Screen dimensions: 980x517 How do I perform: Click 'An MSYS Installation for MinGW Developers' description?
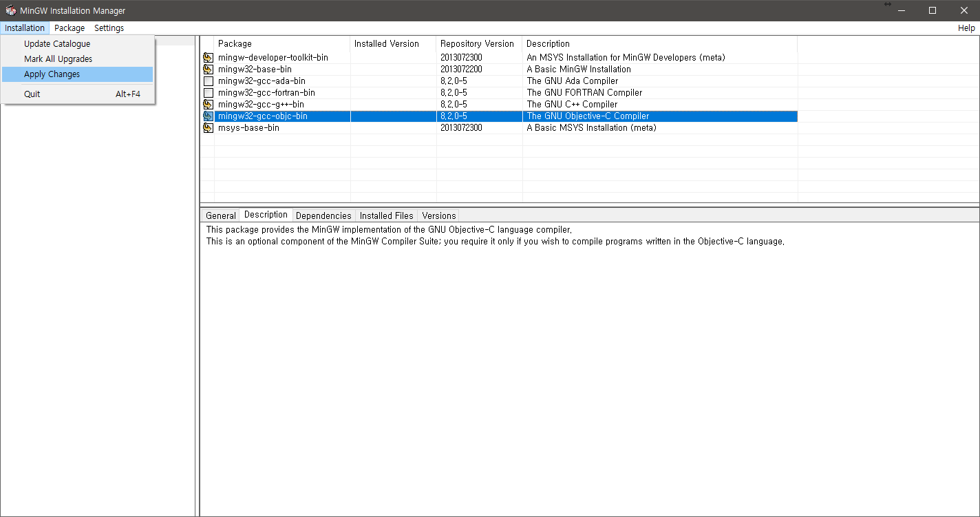pos(626,58)
